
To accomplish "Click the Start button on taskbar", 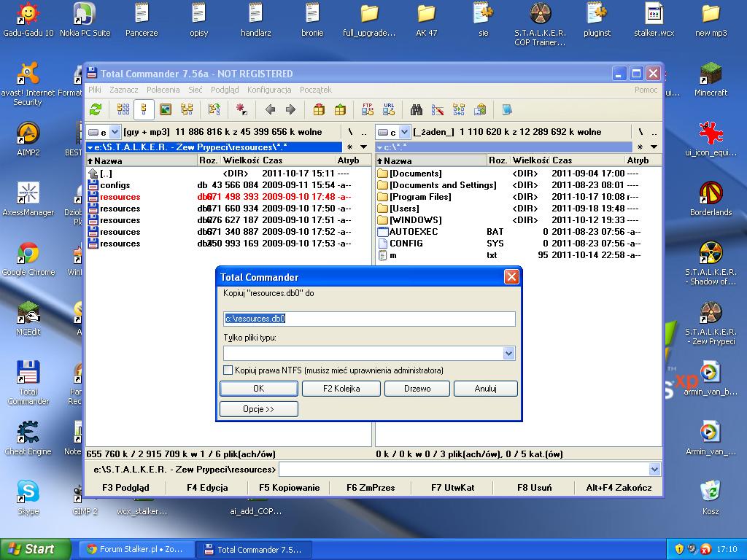I will coord(35,549).
